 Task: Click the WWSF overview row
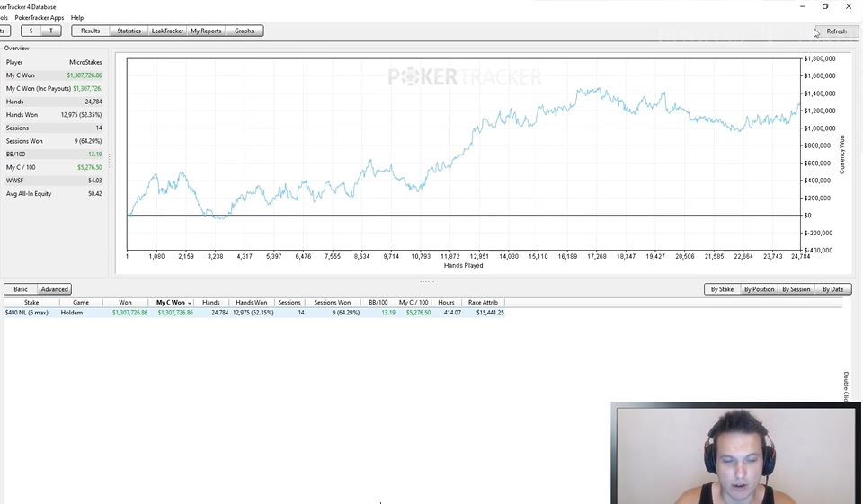54,181
